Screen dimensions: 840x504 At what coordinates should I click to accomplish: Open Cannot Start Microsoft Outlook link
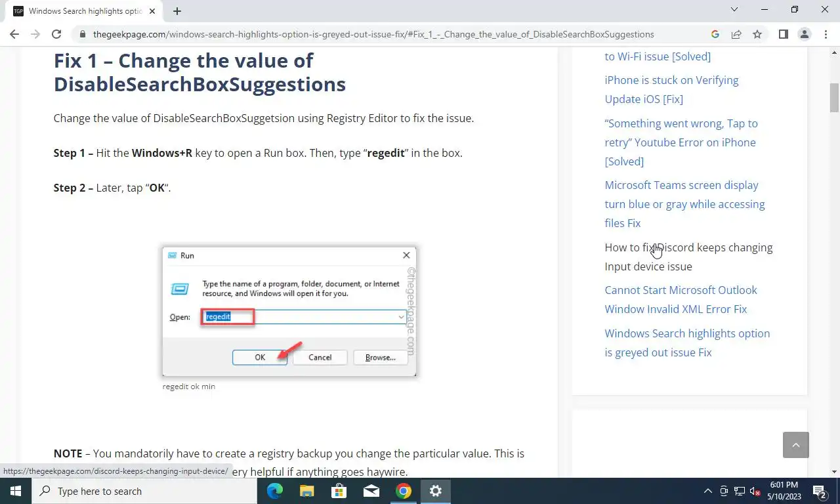coord(681,299)
